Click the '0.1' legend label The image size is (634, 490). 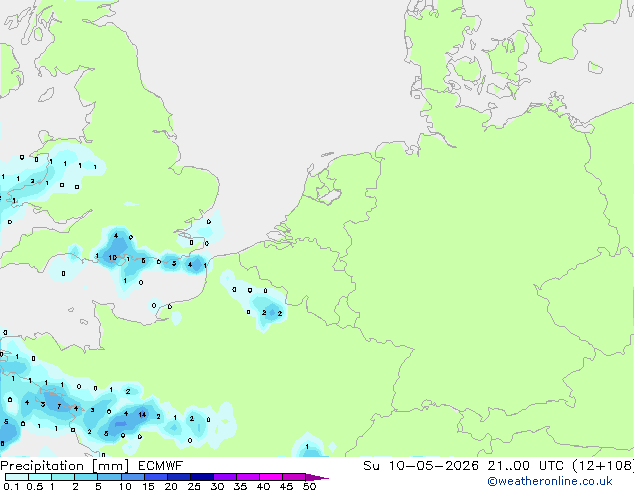pyautogui.click(x=11, y=486)
